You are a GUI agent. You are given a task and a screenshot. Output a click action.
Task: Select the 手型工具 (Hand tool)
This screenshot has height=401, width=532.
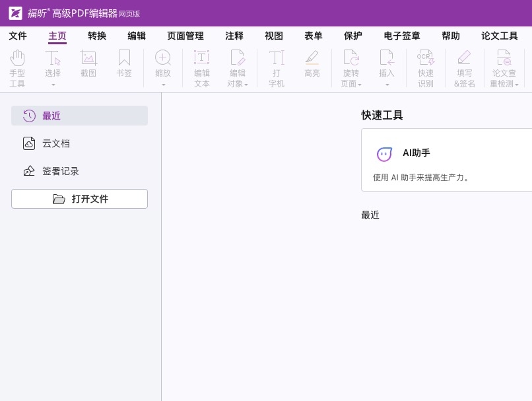coord(18,66)
